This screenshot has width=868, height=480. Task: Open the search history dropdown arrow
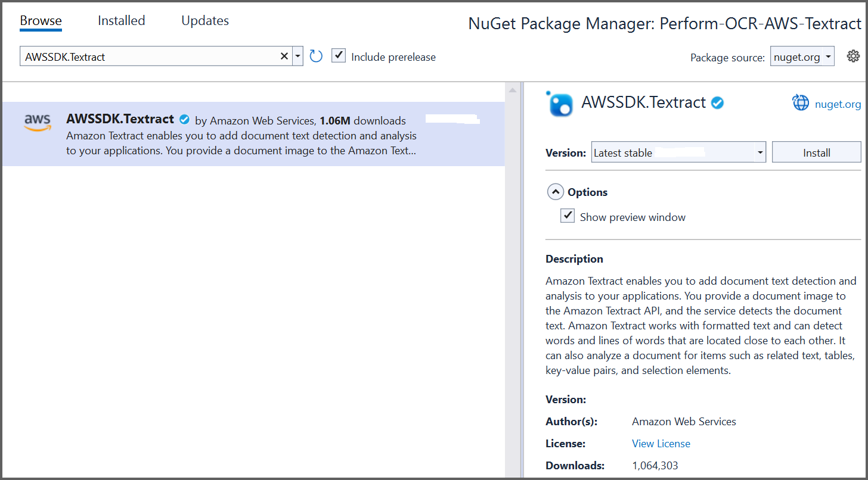pyautogui.click(x=297, y=55)
